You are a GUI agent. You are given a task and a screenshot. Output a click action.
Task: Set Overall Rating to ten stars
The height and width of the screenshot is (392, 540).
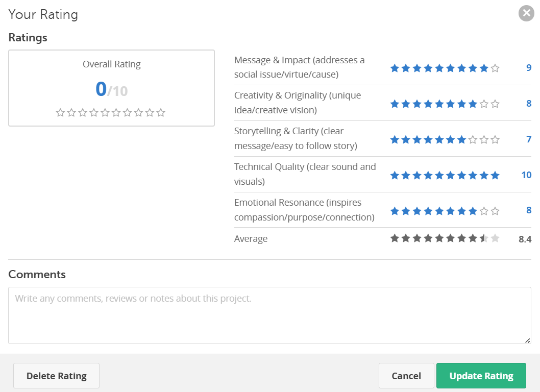point(161,113)
